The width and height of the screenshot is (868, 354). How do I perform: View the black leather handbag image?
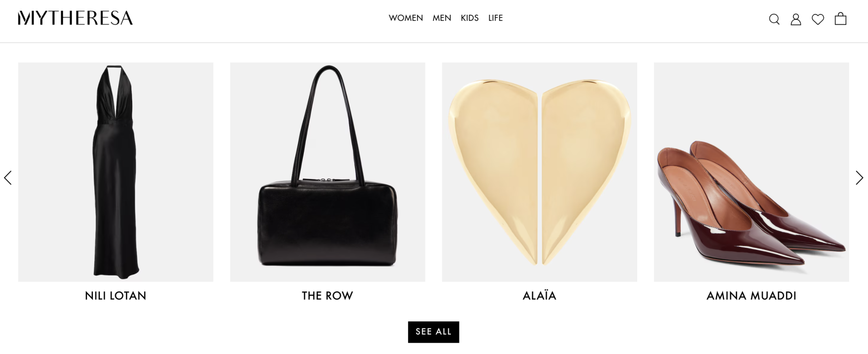click(x=327, y=172)
